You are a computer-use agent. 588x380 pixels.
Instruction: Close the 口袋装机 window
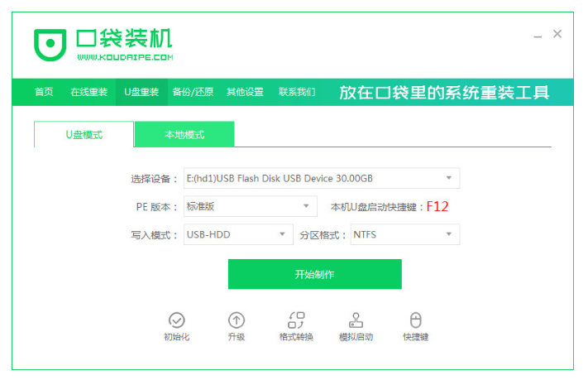[557, 34]
